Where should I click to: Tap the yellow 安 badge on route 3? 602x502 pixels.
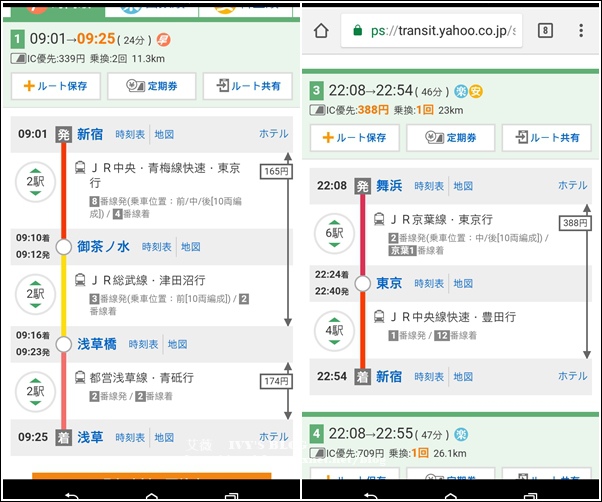pos(476,91)
